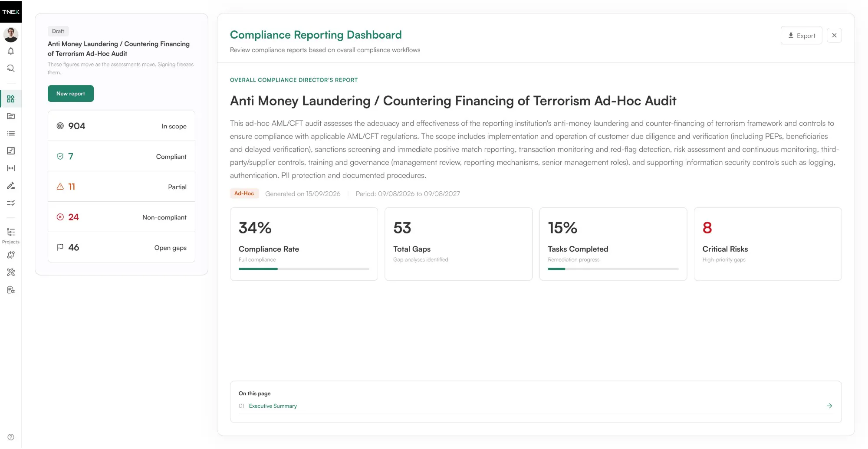Open the help question mark icon
Screen dimensions: 868x449
pyautogui.click(x=11, y=437)
